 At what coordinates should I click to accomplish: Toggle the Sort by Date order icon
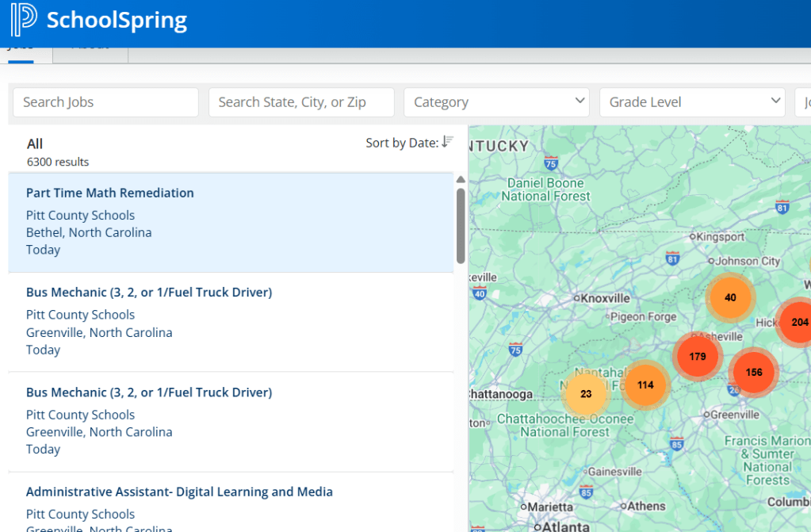(448, 142)
